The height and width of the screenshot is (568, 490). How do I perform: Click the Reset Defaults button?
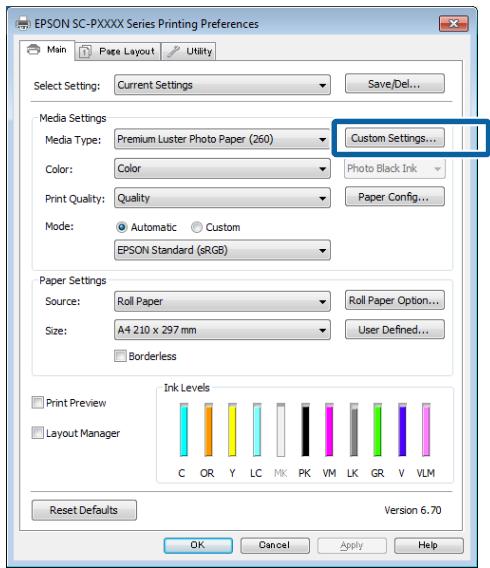click(84, 510)
